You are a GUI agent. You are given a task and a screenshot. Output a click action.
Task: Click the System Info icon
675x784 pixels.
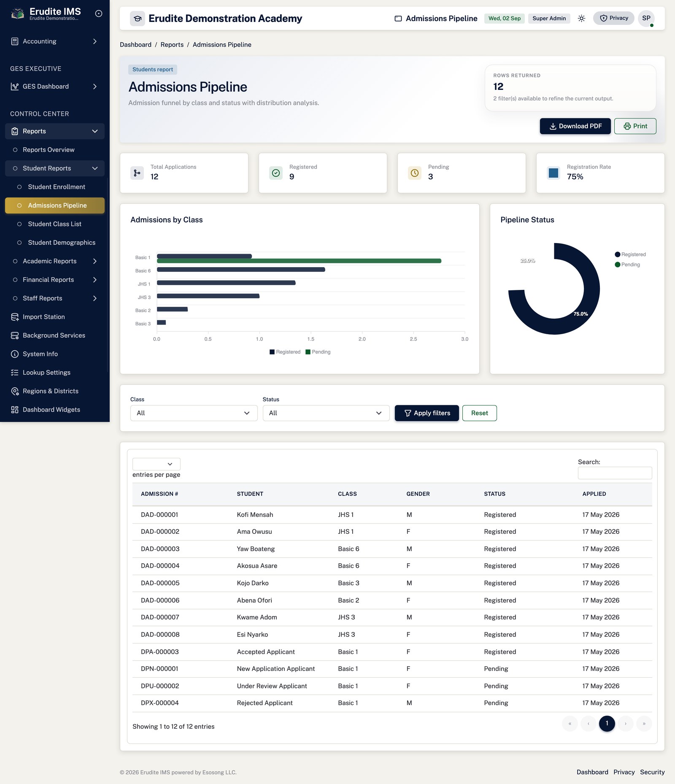click(x=15, y=354)
